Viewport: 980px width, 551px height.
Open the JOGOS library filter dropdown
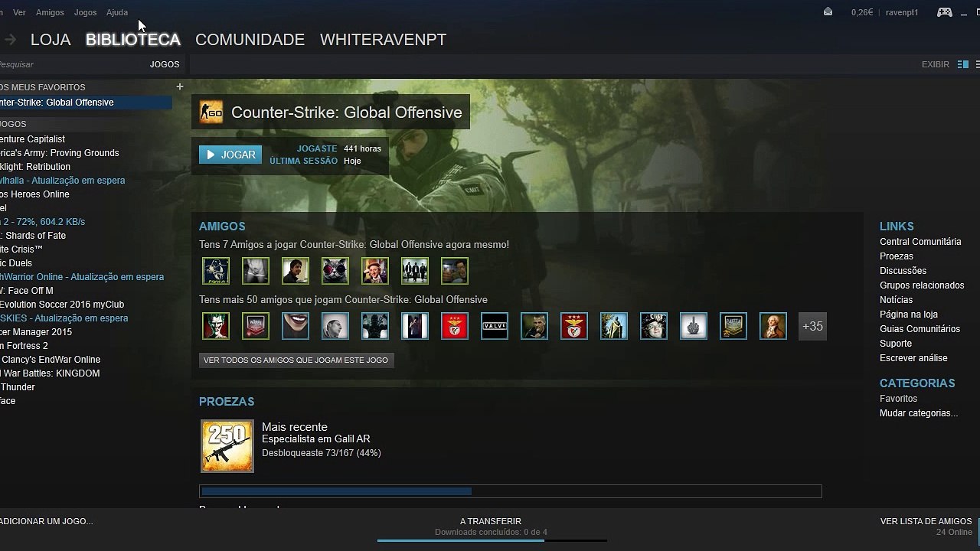pos(165,64)
